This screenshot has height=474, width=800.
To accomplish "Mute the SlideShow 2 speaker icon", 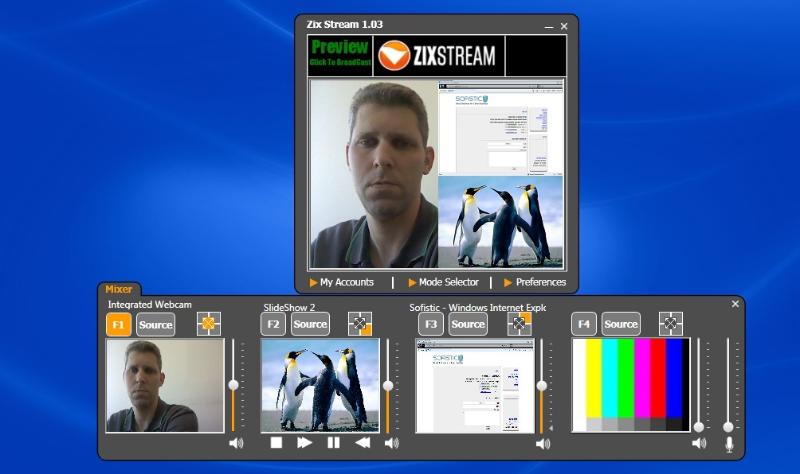I will pos(391,443).
